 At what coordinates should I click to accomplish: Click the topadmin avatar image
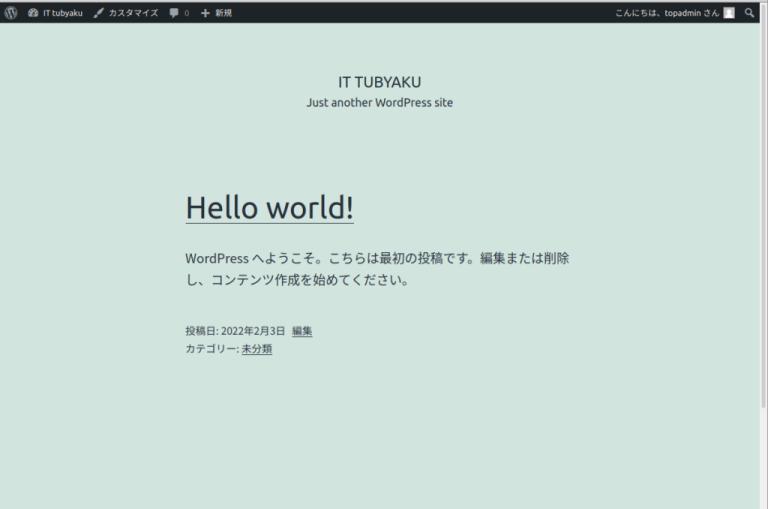pos(729,13)
